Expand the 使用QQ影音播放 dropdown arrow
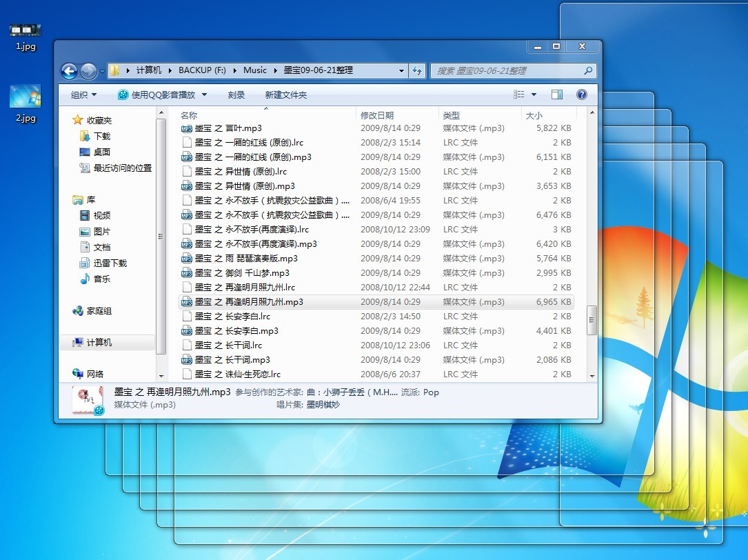Viewport: 748px width, 560px height. (205, 94)
